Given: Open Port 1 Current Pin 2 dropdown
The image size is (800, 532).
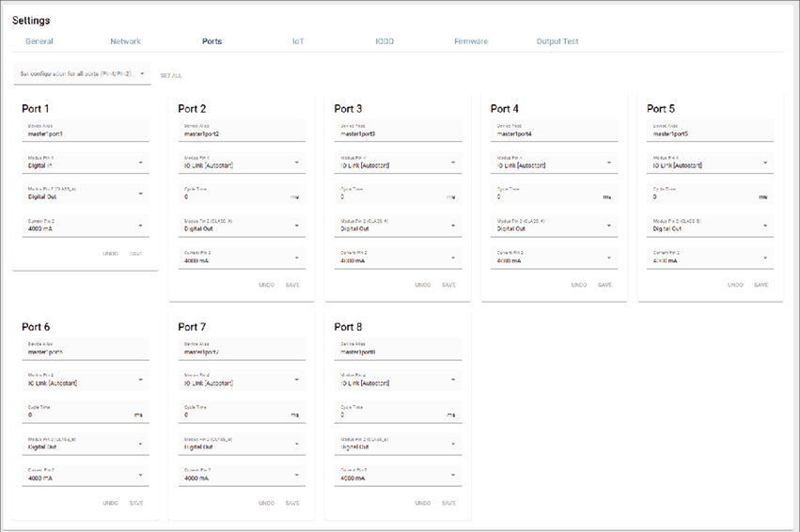Looking at the screenshot, I should pyautogui.click(x=86, y=226).
